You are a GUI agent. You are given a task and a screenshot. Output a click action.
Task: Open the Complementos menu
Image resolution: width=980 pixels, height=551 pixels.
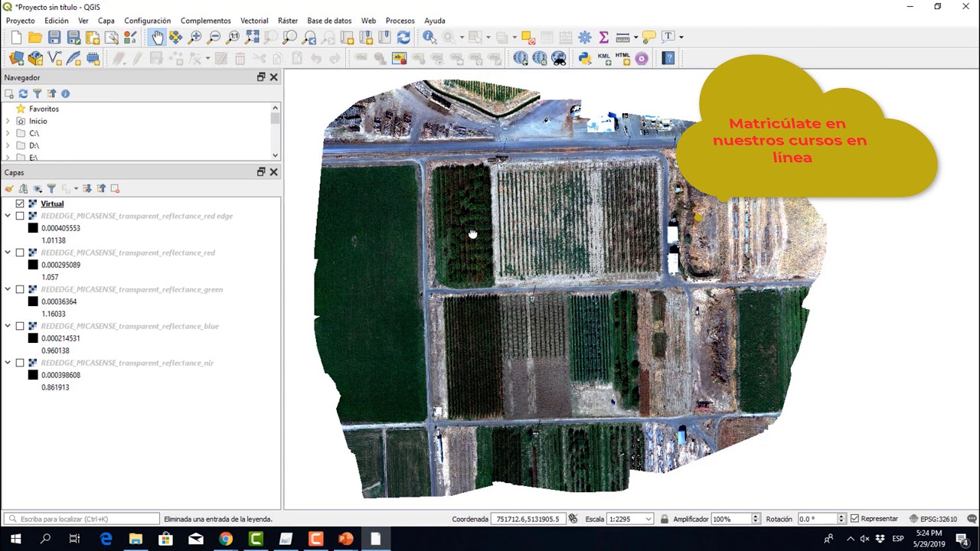pos(205,21)
